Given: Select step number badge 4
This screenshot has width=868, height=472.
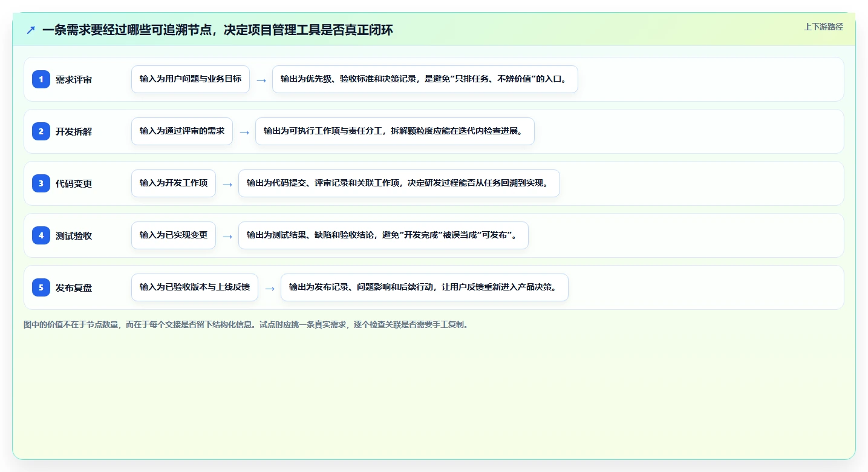Looking at the screenshot, I should click(x=41, y=235).
